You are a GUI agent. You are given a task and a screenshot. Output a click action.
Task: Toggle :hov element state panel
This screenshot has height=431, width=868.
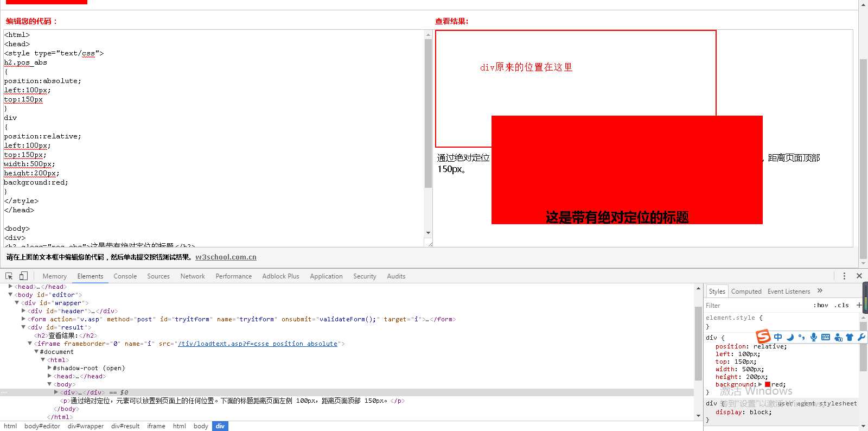point(821,305)
